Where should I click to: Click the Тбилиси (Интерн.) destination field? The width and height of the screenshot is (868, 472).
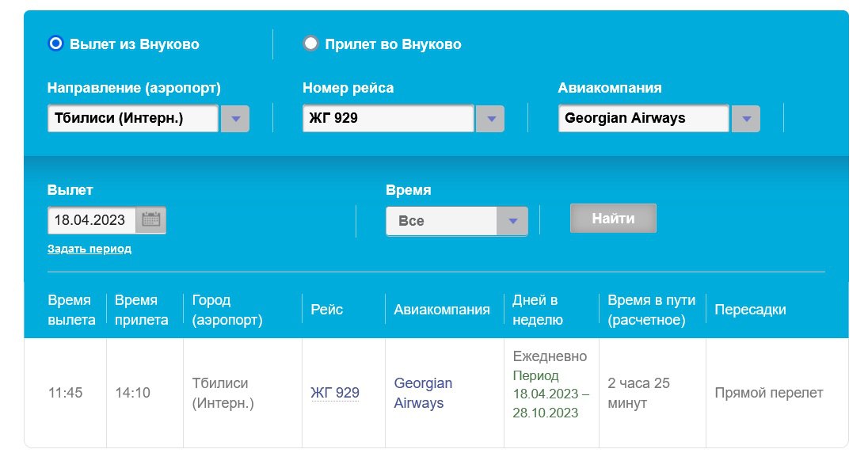coord(133,119)
